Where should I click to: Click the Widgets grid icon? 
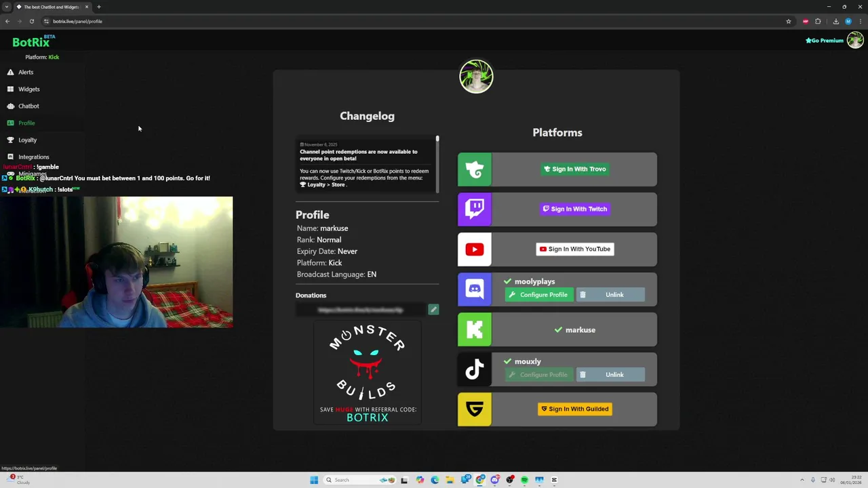10,89
